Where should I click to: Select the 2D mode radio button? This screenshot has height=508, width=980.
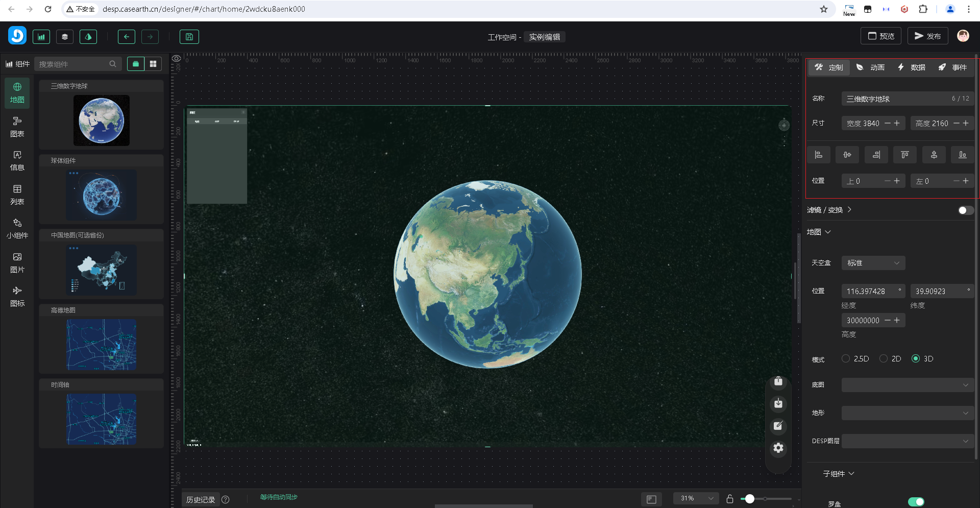(x=884, y=359)
